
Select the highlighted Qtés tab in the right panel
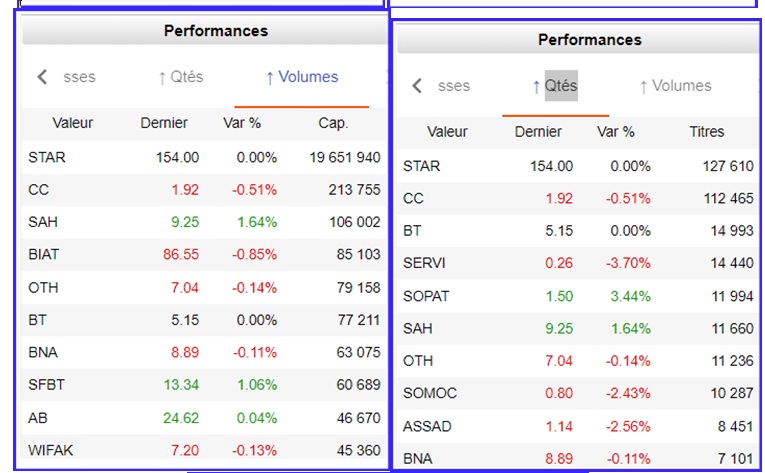(555, 86)
